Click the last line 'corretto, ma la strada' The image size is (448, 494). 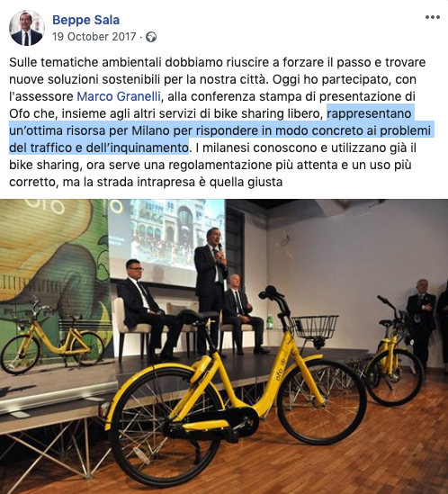pyautogui.click(x=146, y=182)
